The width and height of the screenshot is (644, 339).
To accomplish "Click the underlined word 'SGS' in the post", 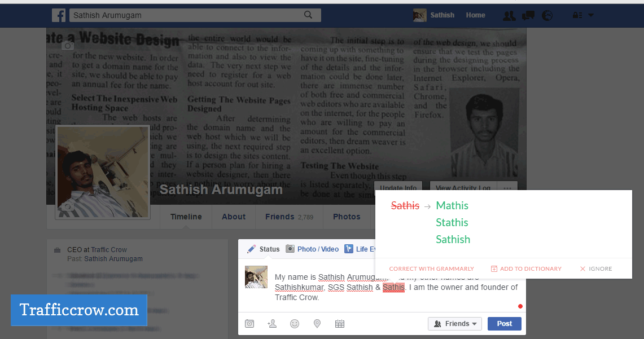I will pos(336,287).
